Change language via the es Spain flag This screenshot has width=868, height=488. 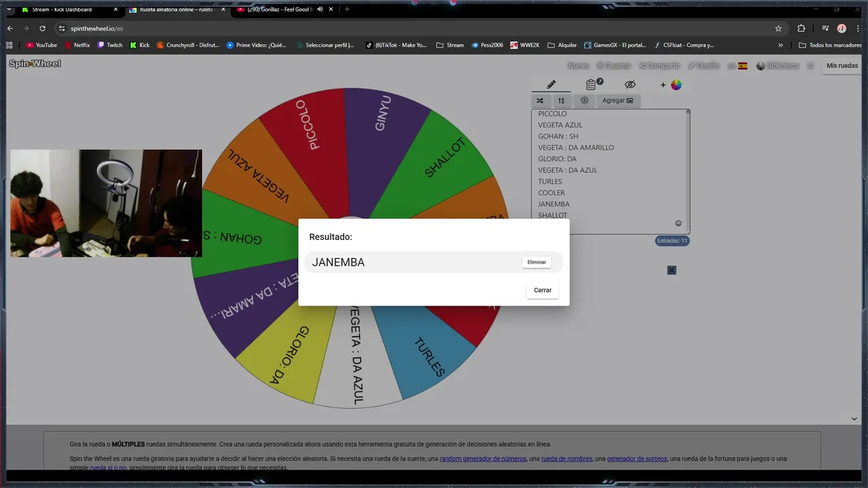click(737, 66)
